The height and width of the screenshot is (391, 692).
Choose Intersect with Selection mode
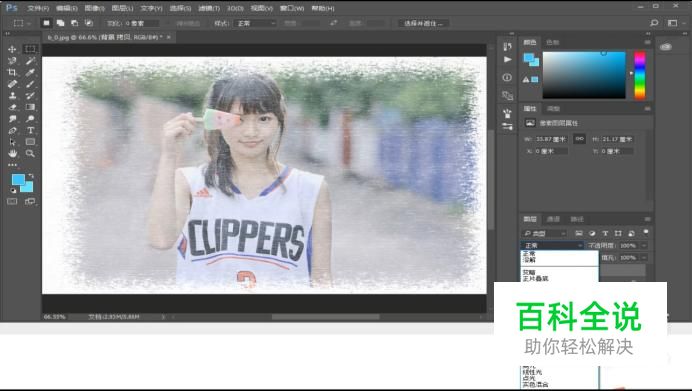[x=89, y=23]
